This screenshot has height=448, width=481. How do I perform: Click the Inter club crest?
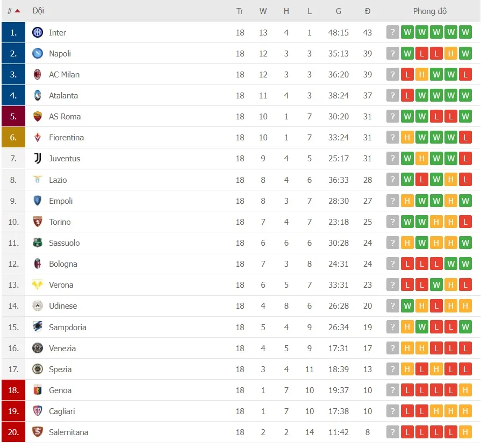pyautogui.click(x=37, y=32)
